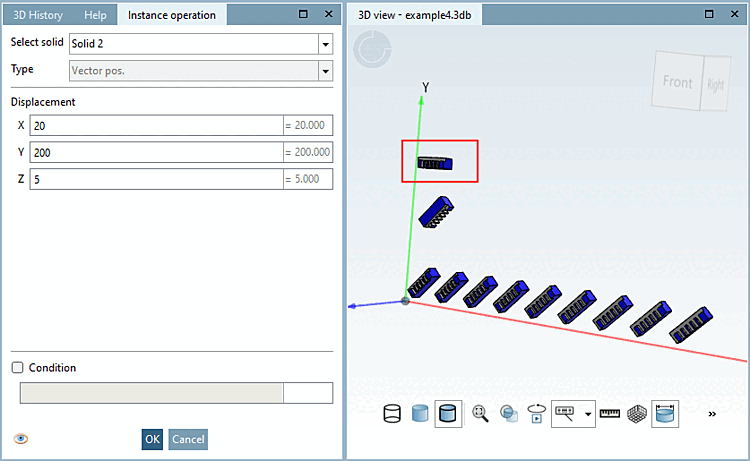Switch to wireframe display mode
750x461 pixels.
(x=392, y=414)
